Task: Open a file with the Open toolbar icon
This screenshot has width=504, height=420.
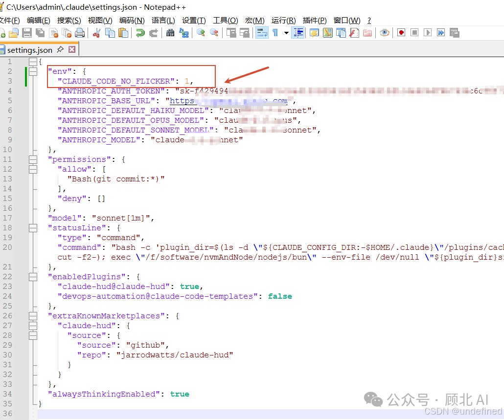Action: [14, 33]
